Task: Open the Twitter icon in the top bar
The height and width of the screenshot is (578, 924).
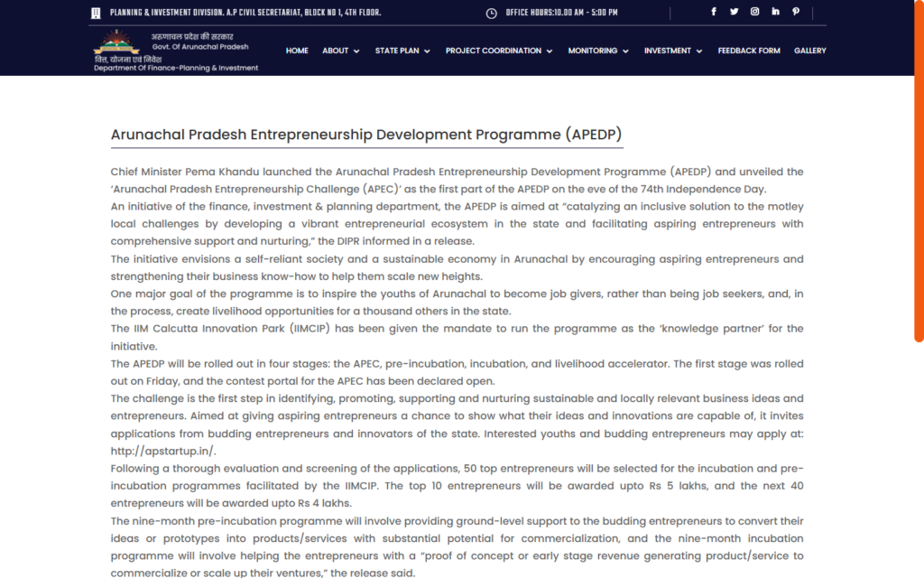Action: coord(735,11)
